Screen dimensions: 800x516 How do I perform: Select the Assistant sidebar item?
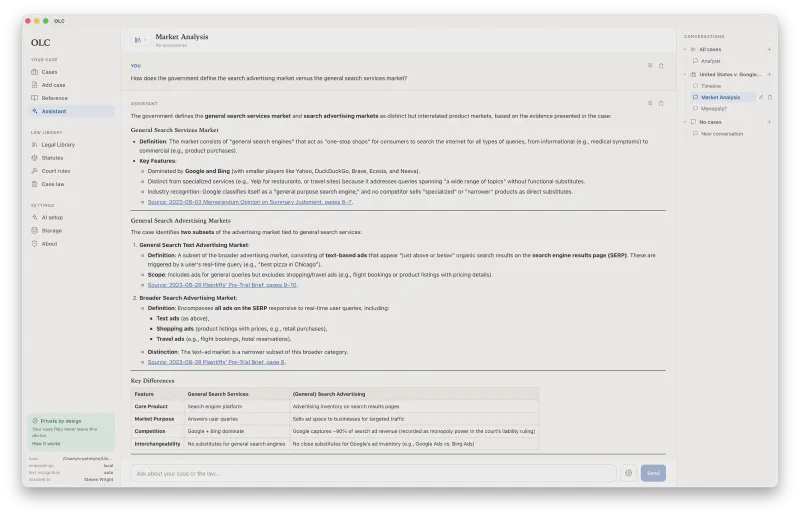point(71,111)
